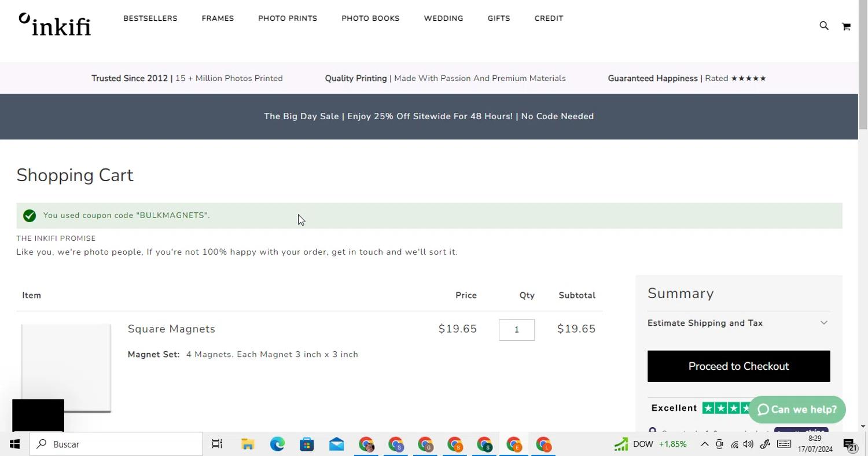Click the Meet Now tray icon

click(x=719, y=444)
